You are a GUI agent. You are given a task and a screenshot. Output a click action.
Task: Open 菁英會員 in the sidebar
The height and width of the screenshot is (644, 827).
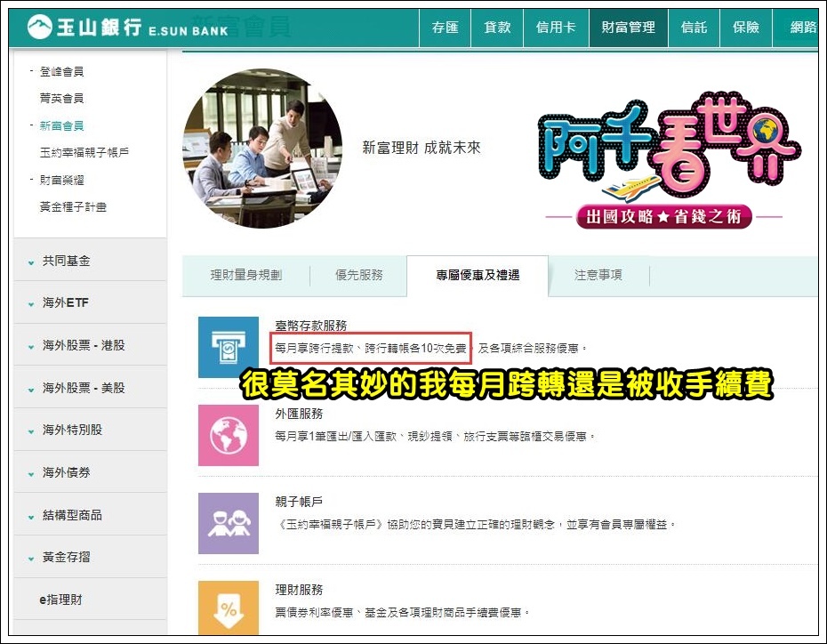pyautogui.click(x=61, y=98)
